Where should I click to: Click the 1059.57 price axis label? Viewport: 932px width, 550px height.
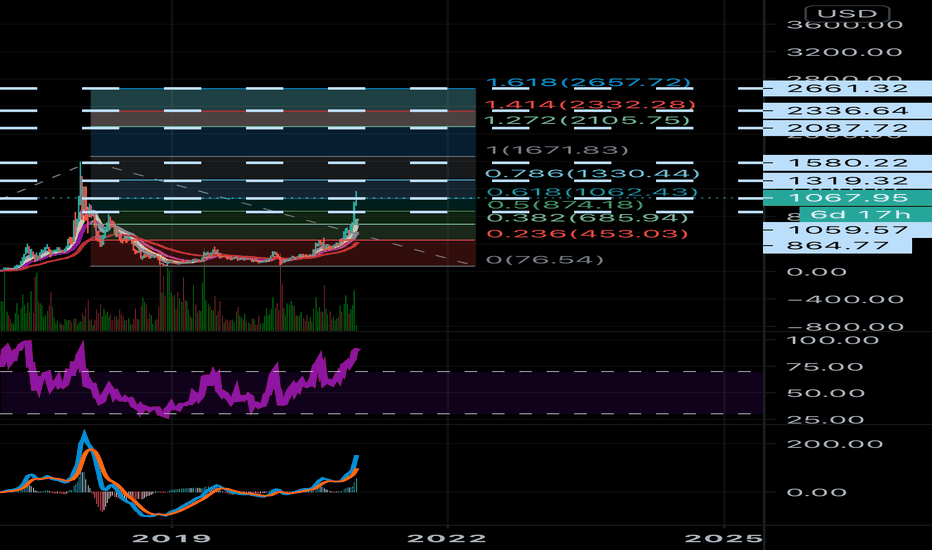click(848, 230)
